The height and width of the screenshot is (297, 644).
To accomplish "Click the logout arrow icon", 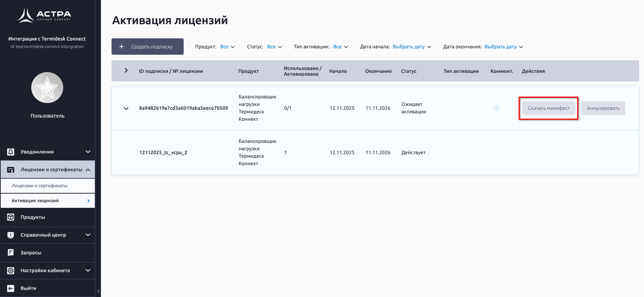I will point(11,288).
